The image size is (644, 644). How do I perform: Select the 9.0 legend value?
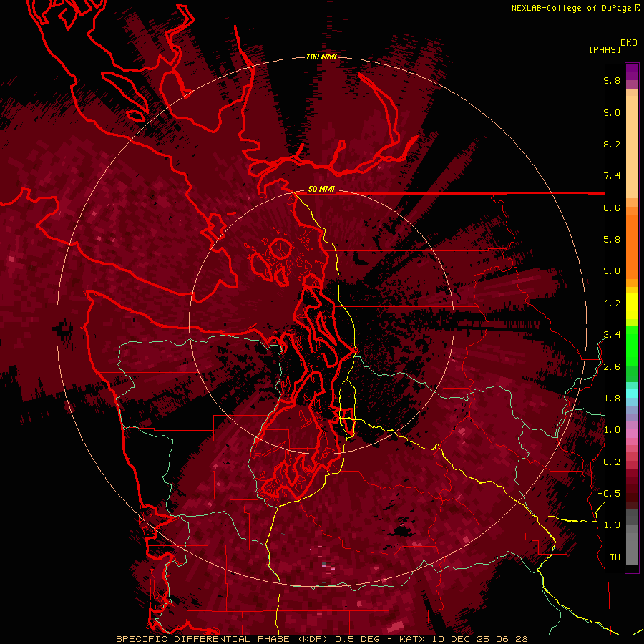612,112
